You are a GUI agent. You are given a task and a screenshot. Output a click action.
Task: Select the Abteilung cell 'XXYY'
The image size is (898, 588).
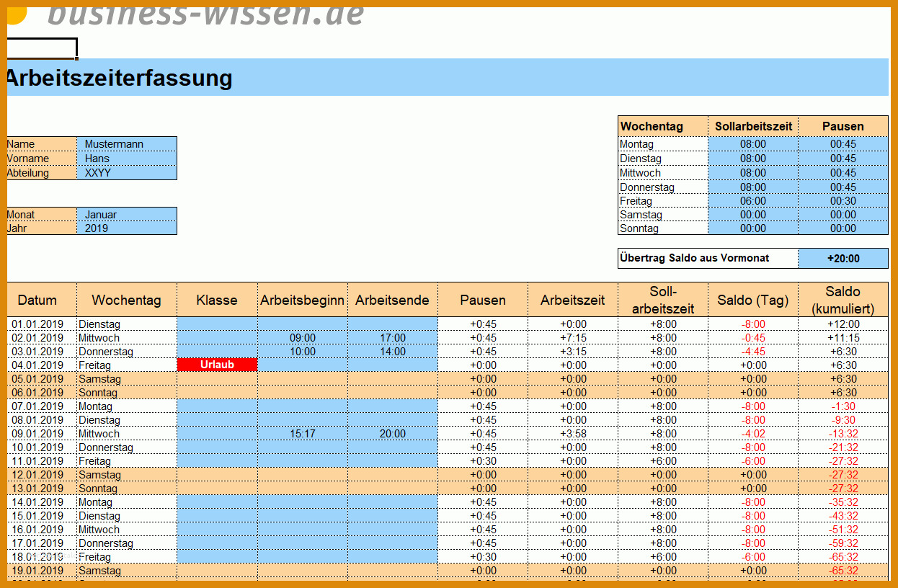pos(127,173)
